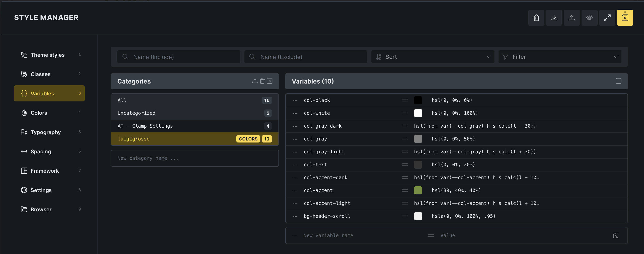The image size is (644, 254).
Task: Click the Categories trash icon
Action: [262, 81]
